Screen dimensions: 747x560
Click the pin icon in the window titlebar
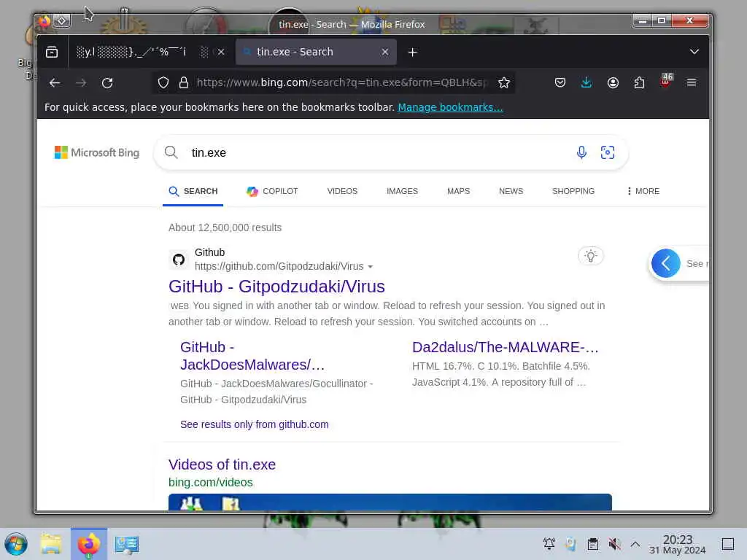coord(62,21)
